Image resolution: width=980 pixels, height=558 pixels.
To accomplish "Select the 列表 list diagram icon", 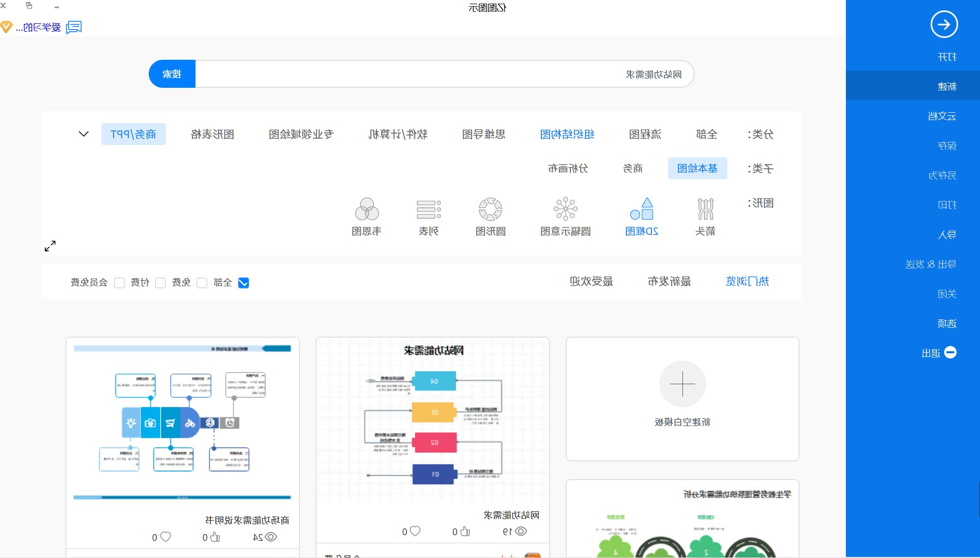I will tap(428, 209).
